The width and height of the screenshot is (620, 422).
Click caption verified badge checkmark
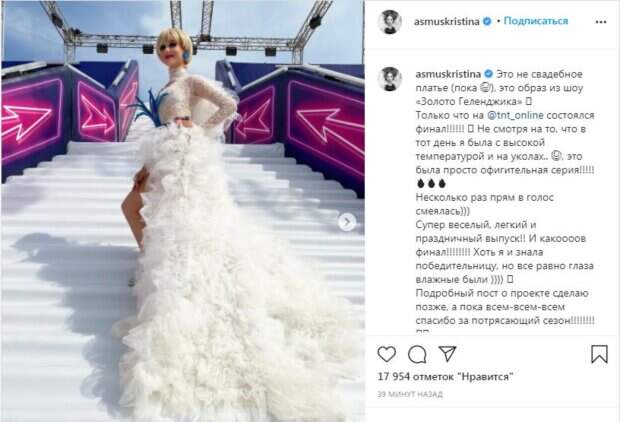pos(489,74)
